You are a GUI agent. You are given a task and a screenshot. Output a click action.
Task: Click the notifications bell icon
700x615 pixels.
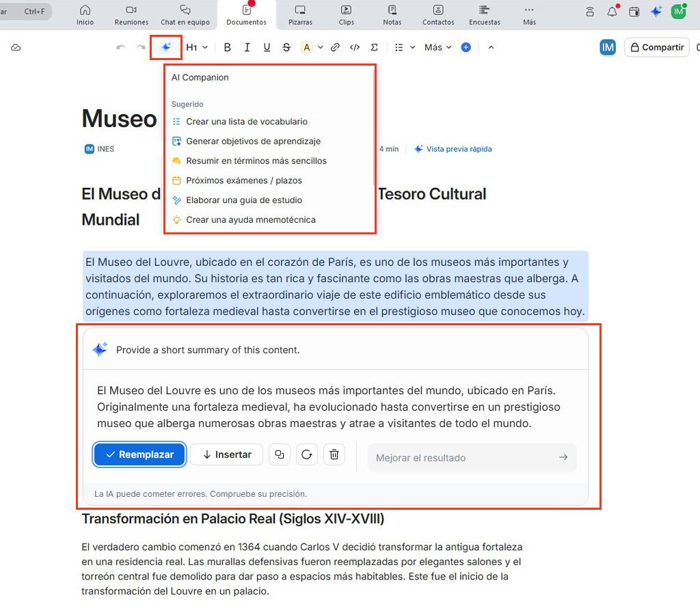tap(612, 12)
